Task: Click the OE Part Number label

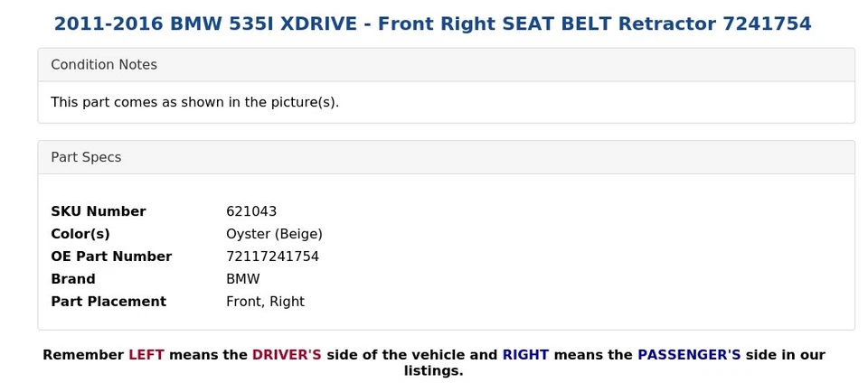Action: (111, 257)
